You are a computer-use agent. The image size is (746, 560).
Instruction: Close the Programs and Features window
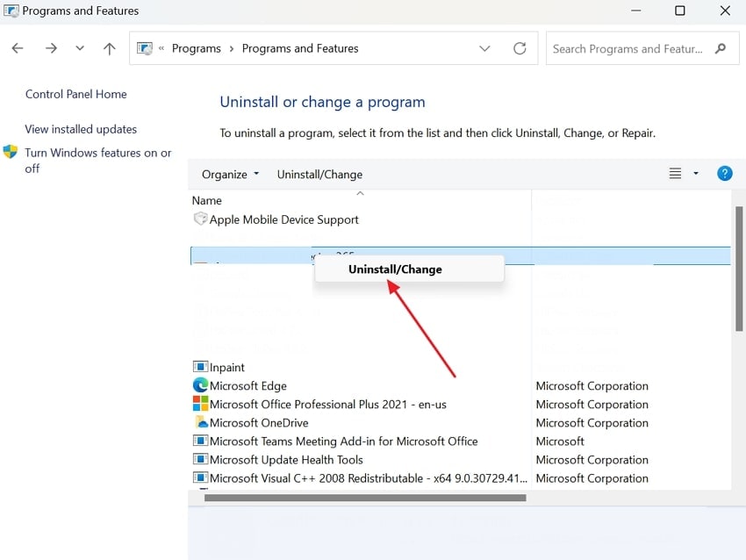[x=725, y=11]
